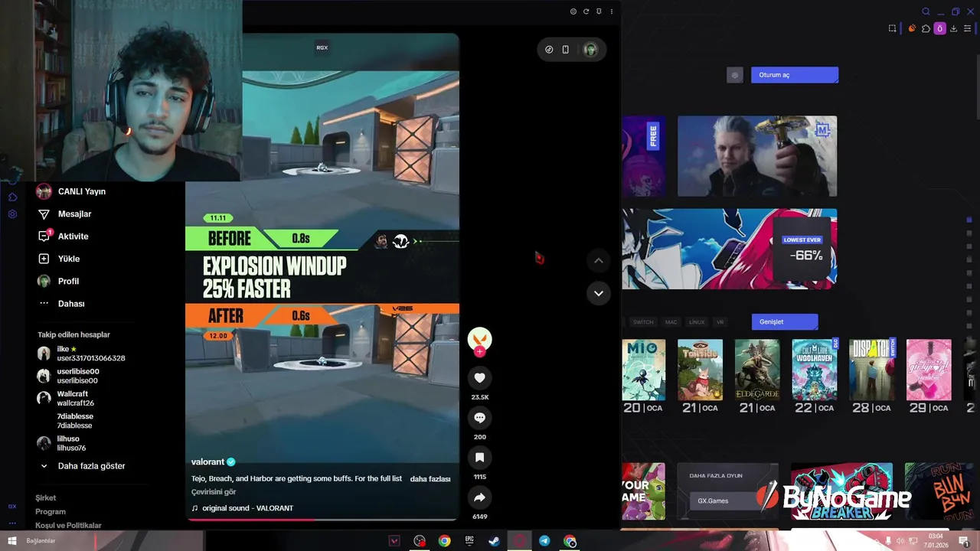Open MIO game cover
Screen dimensions: 980x551
coord(644,370)
